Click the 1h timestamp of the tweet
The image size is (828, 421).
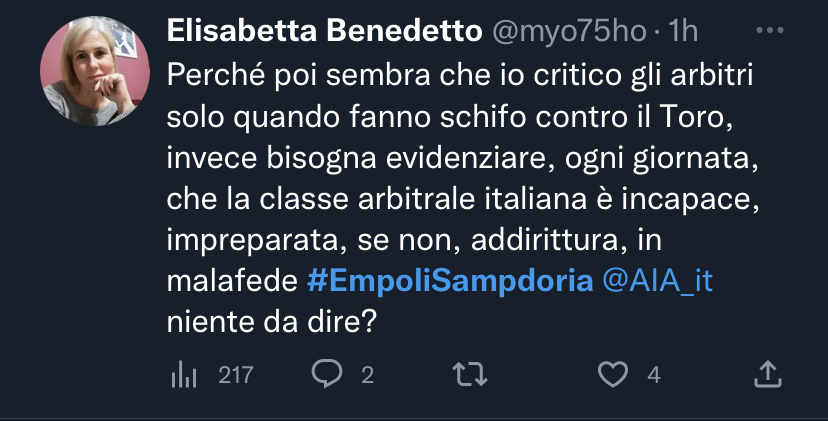pos(683,32)
